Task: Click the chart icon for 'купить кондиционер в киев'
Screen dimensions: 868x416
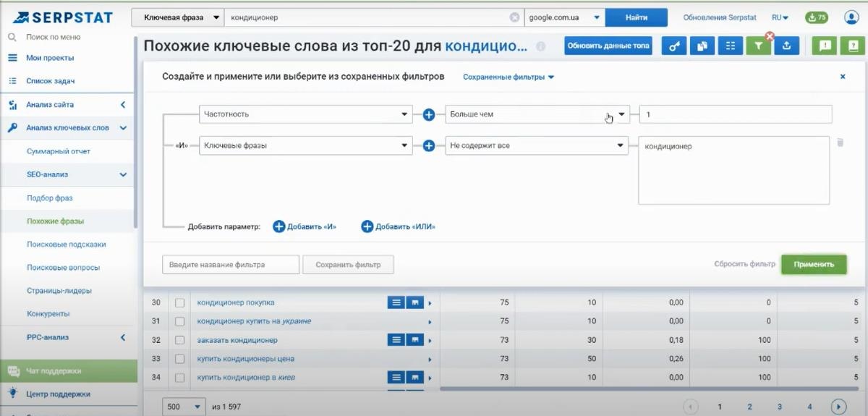Action: pyautogui.click(x=414, y=377)
